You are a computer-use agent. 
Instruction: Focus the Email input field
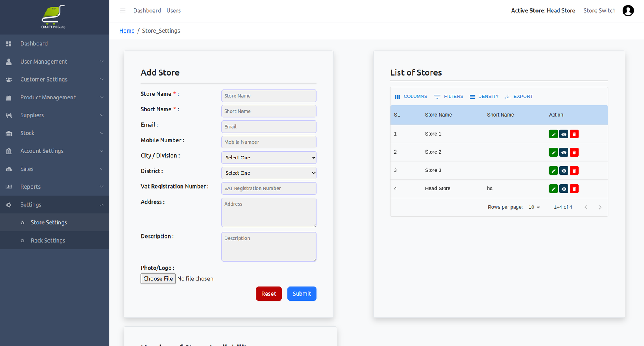[x=269, y=127]
